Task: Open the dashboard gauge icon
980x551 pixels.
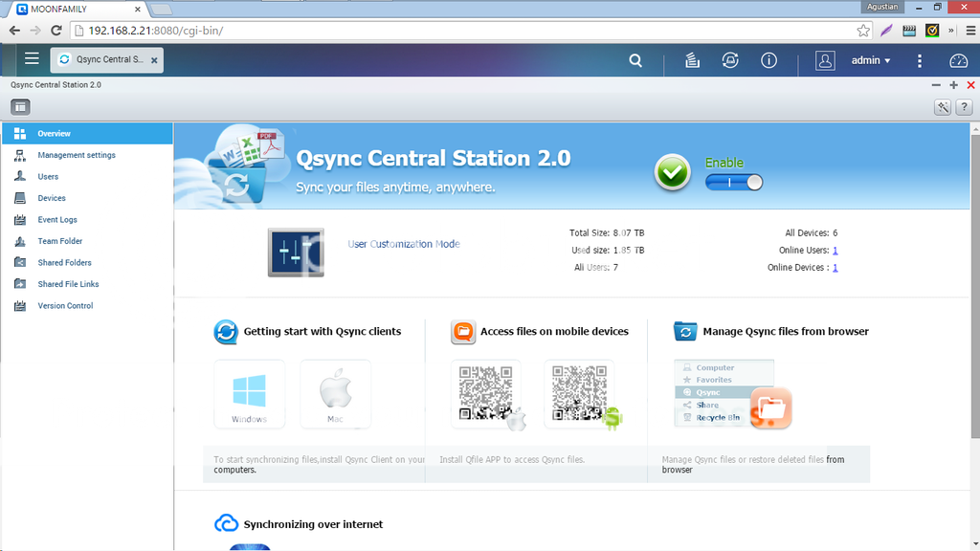Action: (x=958, y=60)
